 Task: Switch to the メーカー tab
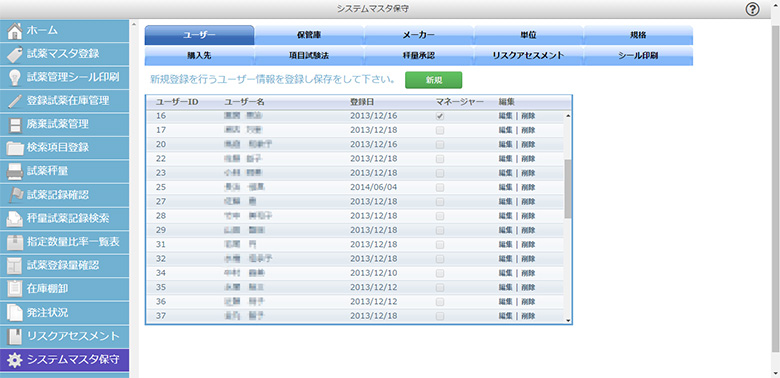(x=419, y=35)
